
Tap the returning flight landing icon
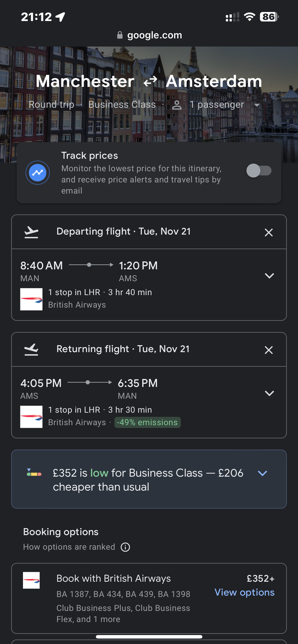pos(31,350)
